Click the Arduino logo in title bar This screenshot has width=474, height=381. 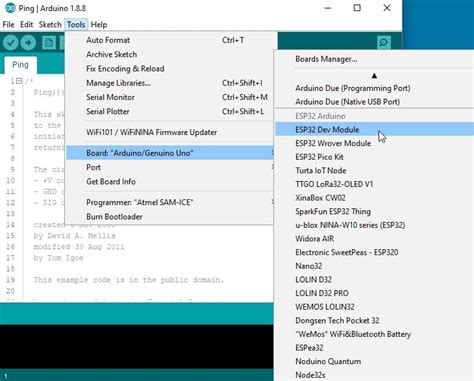10,8
